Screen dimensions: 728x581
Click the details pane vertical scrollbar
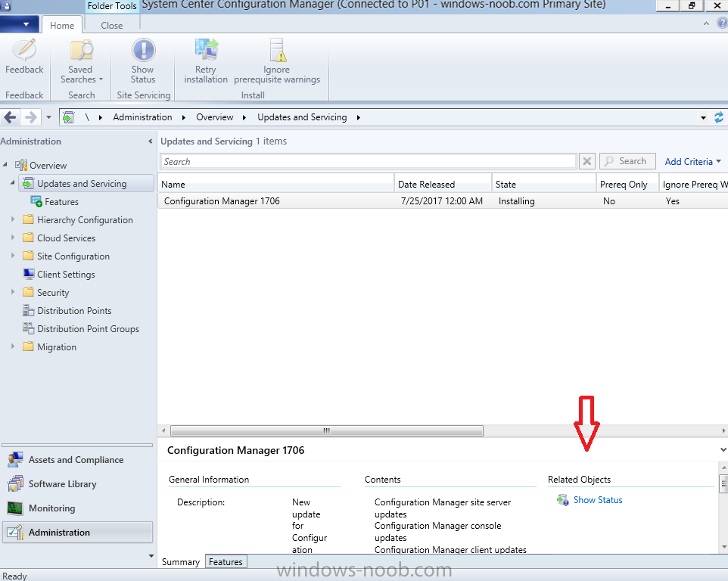[723, 508]
